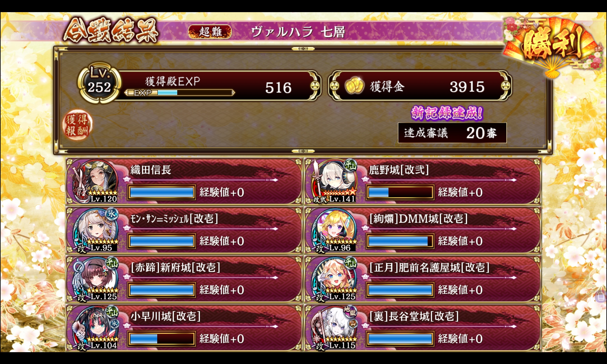Choose the [赤蹄]新府城[改壱] portrait icon

(x=95, y=279)
